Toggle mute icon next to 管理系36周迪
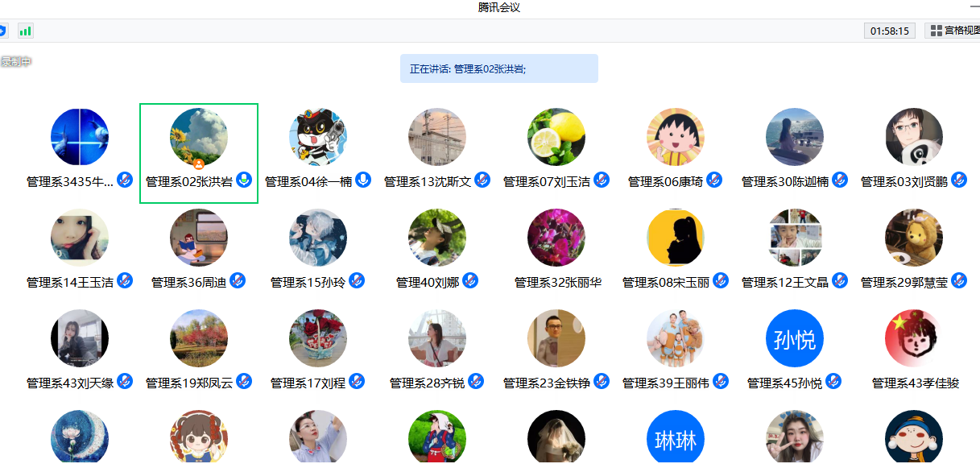 tap(238, 280)
